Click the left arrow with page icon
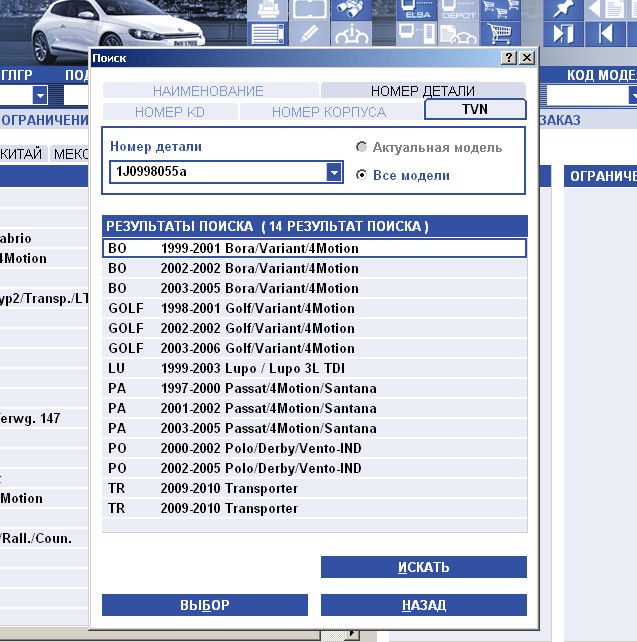The image size is (637, 642). tap(605, 9)
